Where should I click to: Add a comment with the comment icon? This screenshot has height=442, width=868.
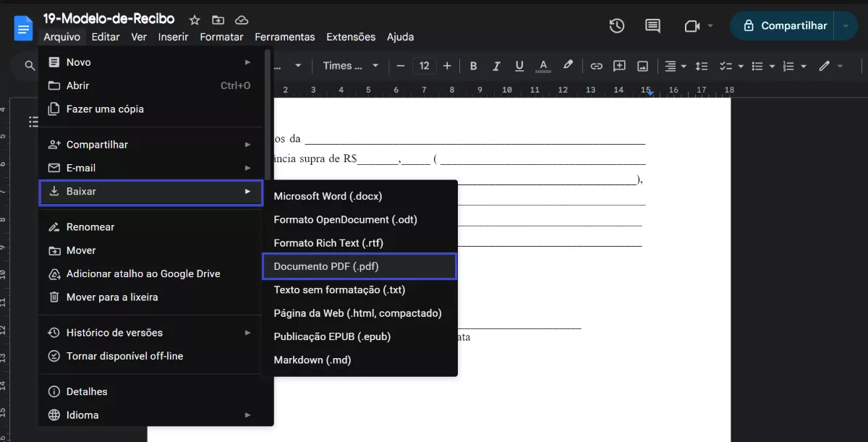tap(619, 66)
